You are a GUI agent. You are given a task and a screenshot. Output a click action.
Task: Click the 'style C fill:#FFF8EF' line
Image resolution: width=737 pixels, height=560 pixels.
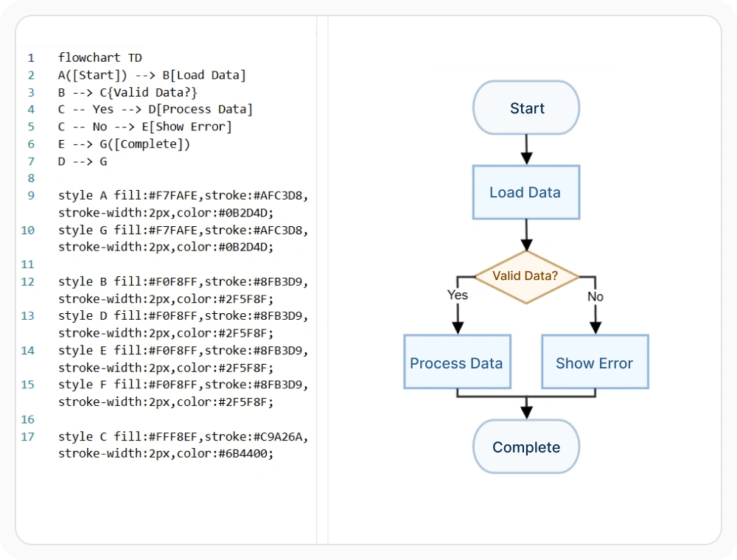(184, 445)
